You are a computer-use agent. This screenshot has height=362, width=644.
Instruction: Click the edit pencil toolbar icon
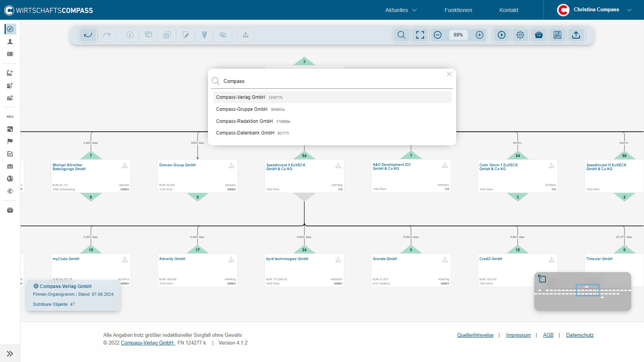[186, 35]
